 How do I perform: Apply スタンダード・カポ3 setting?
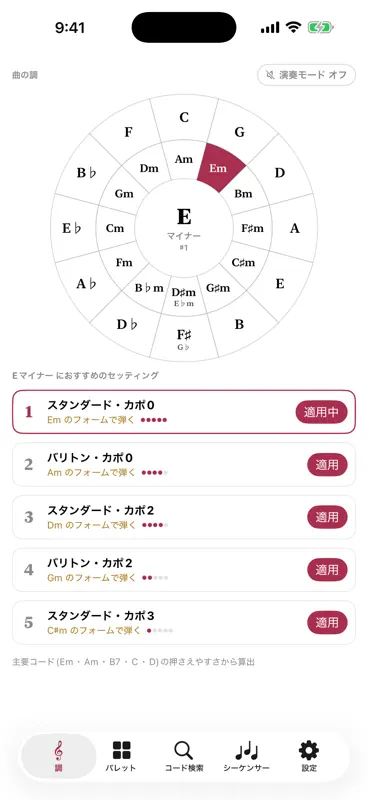click(x=327, y=622)
